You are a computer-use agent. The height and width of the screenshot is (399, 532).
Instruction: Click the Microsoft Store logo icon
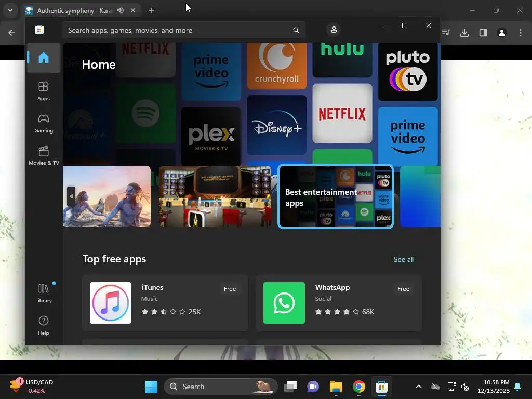39,30
